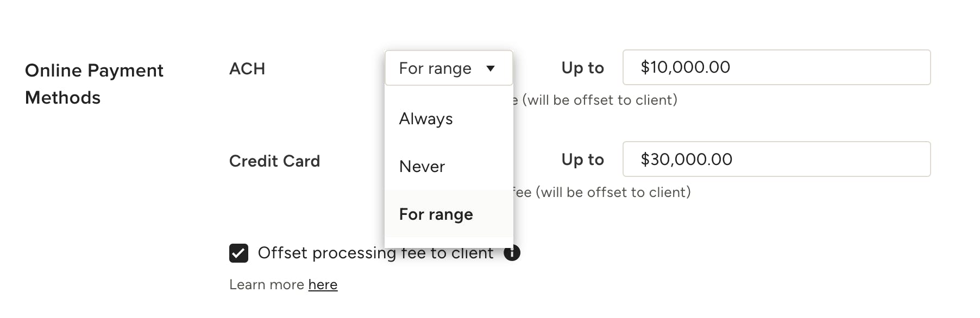Click the "Learn more here" hyperlink

coord(323,284)
